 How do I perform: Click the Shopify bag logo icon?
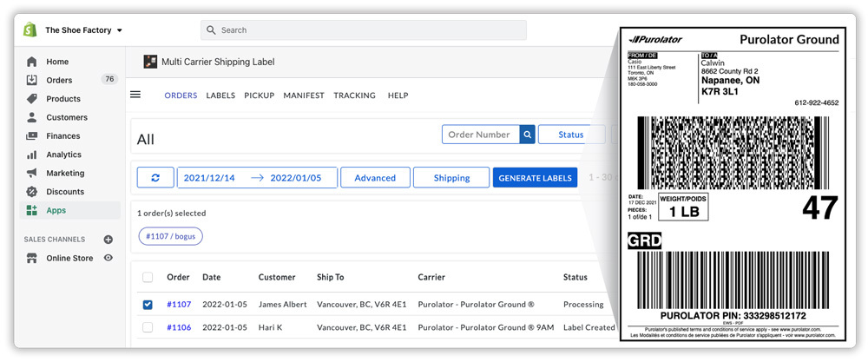(30, 30)
